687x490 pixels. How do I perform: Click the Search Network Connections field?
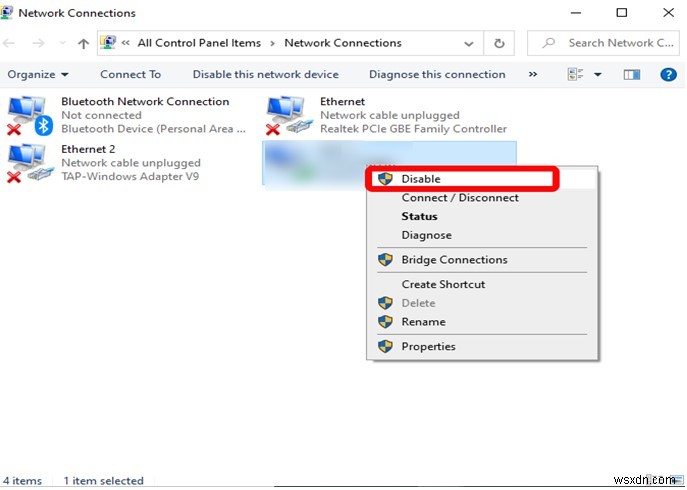coord(603,43)
